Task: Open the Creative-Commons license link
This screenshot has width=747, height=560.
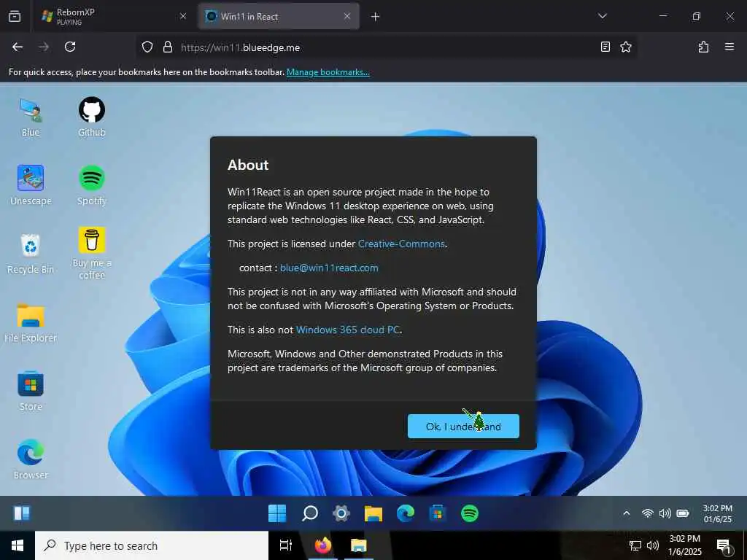Action: [x=401, y=244]
